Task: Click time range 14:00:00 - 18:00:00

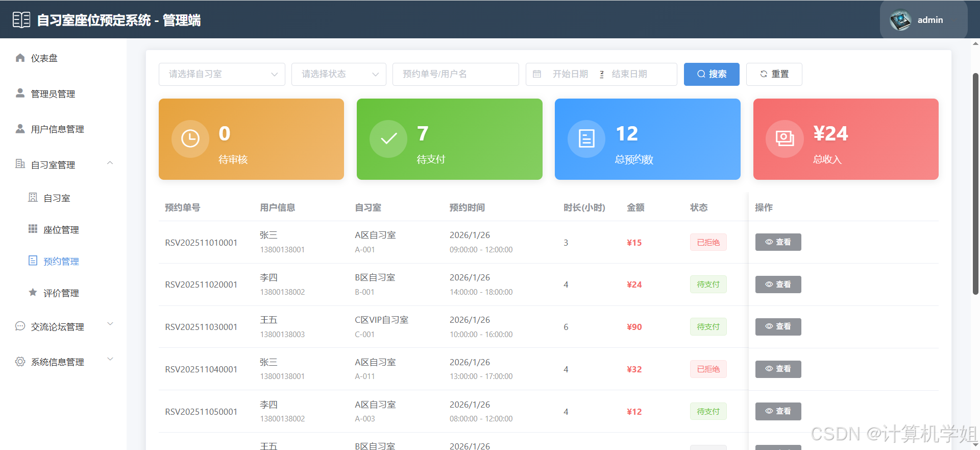Action: (x=481, y=292)
